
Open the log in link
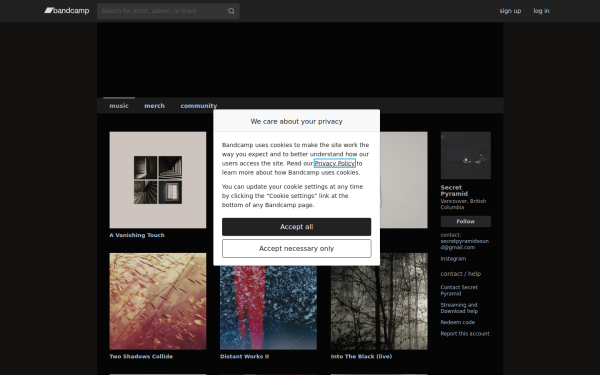pos(541,11)
